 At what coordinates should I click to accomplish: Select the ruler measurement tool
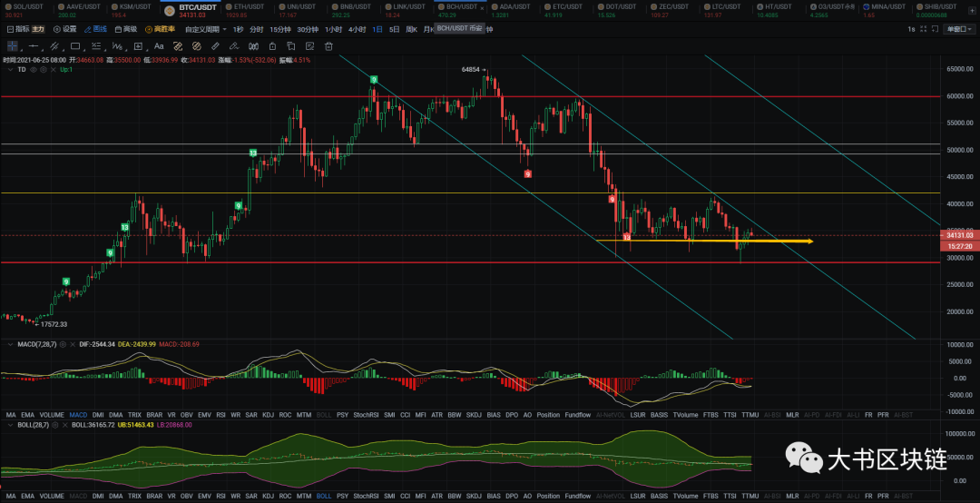tap(214, 45)
